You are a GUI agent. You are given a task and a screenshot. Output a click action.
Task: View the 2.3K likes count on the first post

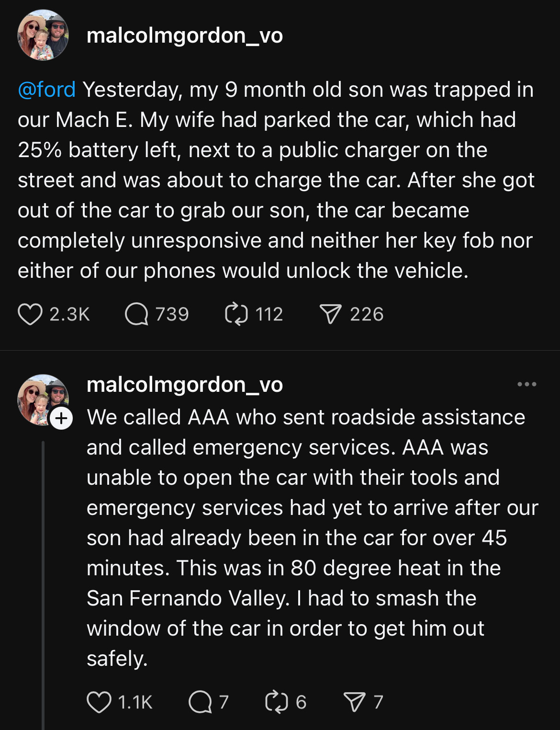70,314
